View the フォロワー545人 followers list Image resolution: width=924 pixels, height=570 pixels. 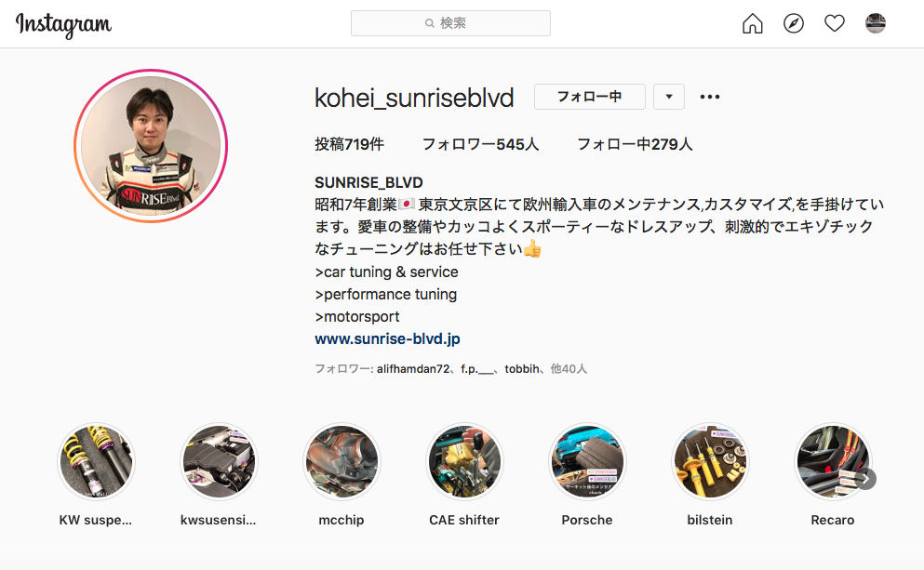[x=480, y=144]
